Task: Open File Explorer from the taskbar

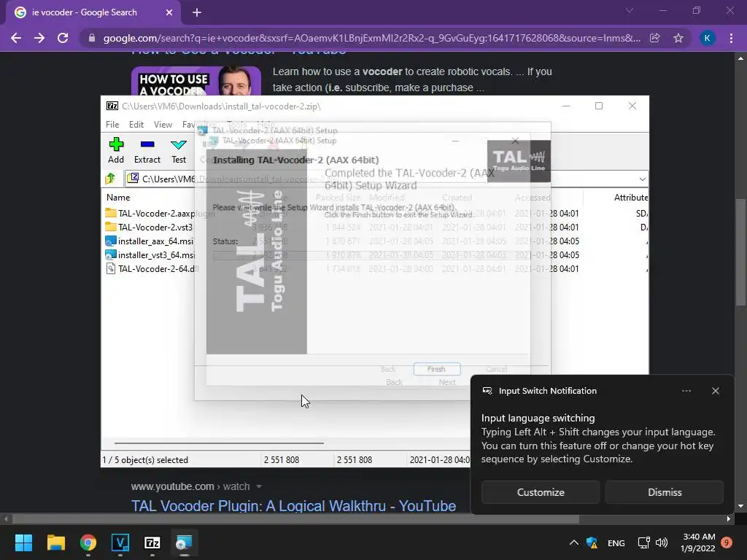Action: click(x=55, y=542)
